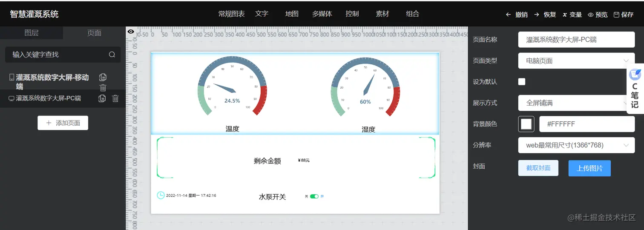Open the 变量 variables panel

pos(572,14)
